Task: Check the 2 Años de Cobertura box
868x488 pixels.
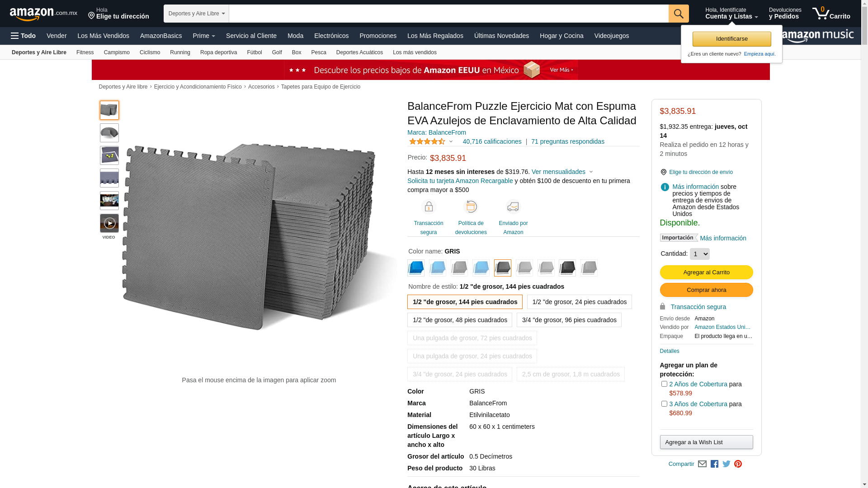Action: point(664,384)
